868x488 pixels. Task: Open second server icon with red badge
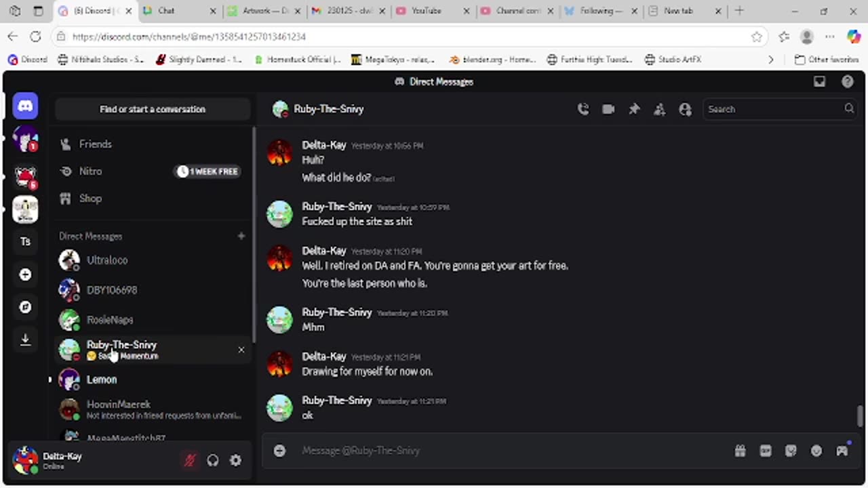pyautogui.click(x=25, y=176)
